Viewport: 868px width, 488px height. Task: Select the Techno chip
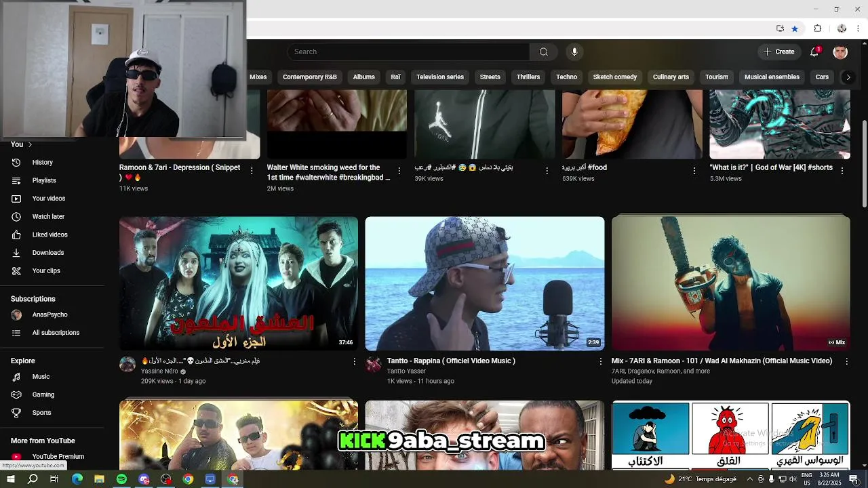coord(567,77)
